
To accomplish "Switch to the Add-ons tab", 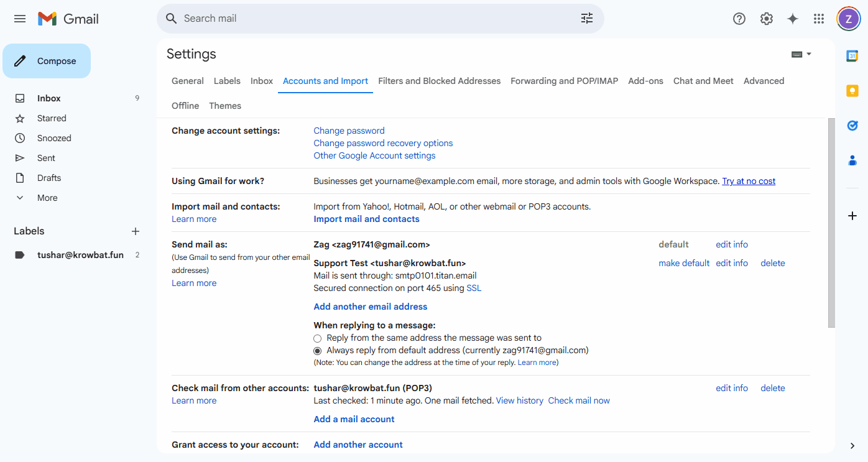I will pos(645,81).
